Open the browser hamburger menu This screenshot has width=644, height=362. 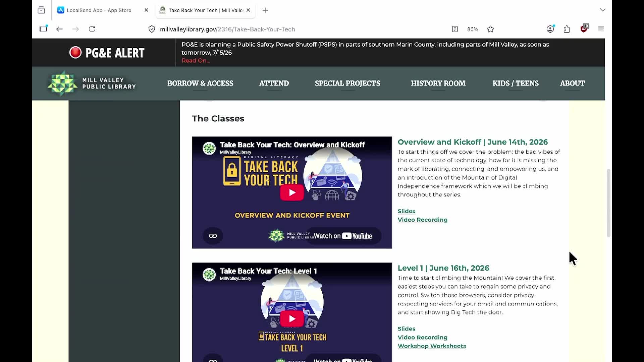click(601, 29)
